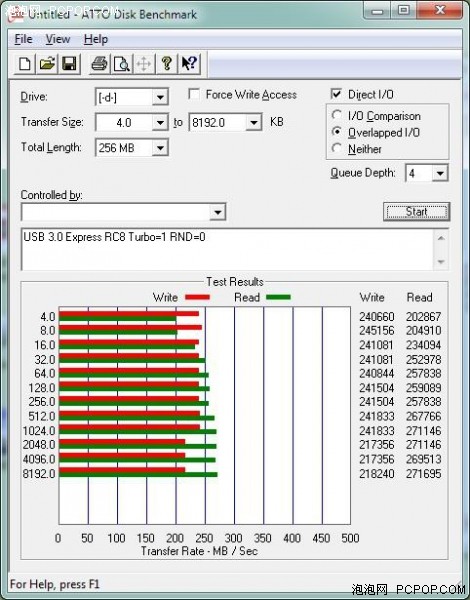Viewport: 470px width, 600px height.
Task: Print the benchmark results
Action: click(x=100, y=64)
